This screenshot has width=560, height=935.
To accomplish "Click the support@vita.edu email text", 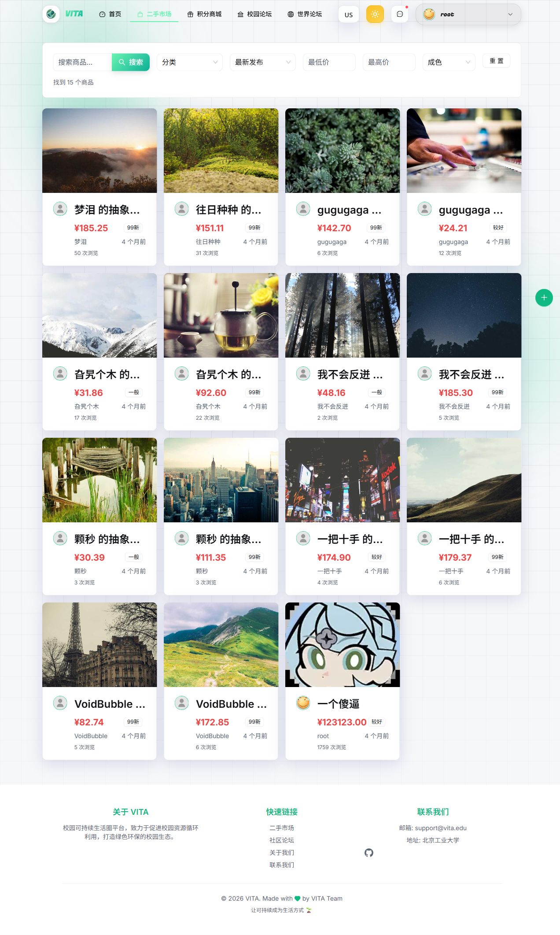I will click(441, 828).
